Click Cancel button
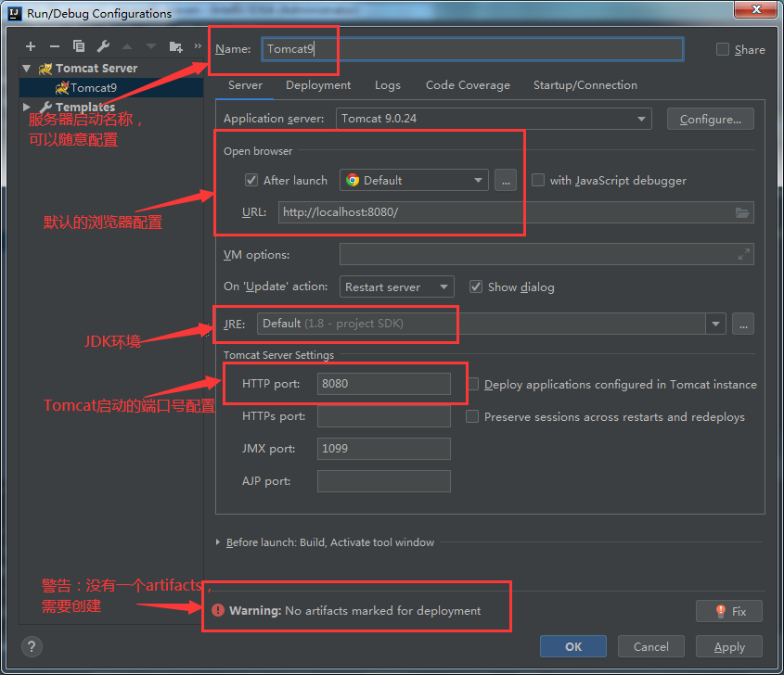The height and width of the screenshot is (675, 784). (651, 646)
